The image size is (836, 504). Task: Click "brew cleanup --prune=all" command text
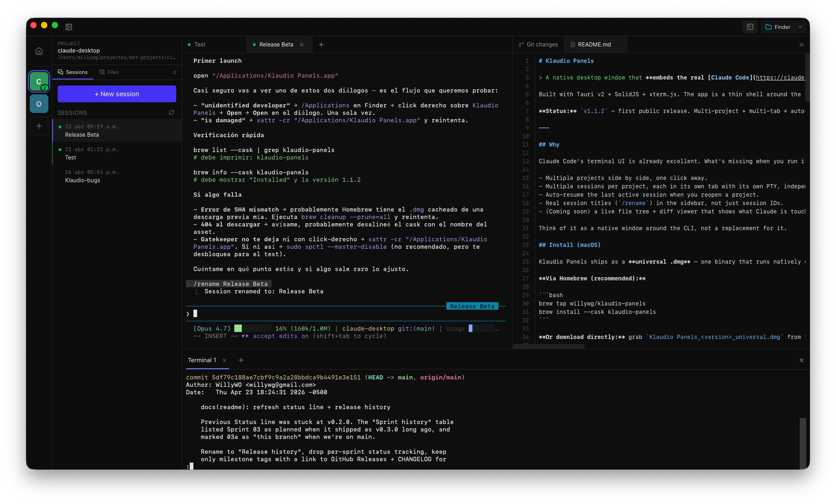pos(346,217)
